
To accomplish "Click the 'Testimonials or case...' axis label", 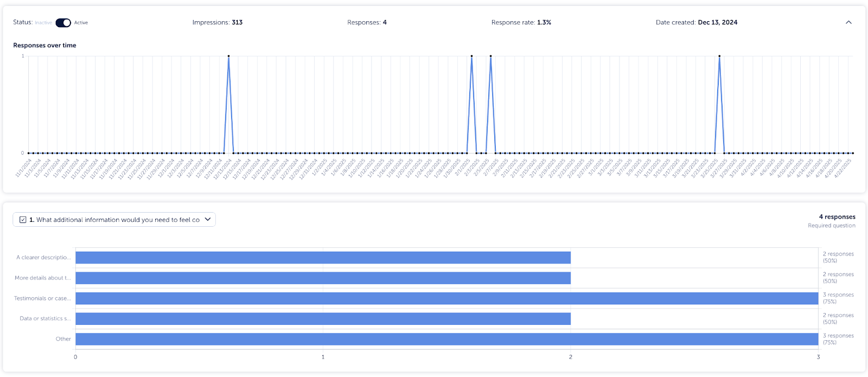I will (42, 298).
